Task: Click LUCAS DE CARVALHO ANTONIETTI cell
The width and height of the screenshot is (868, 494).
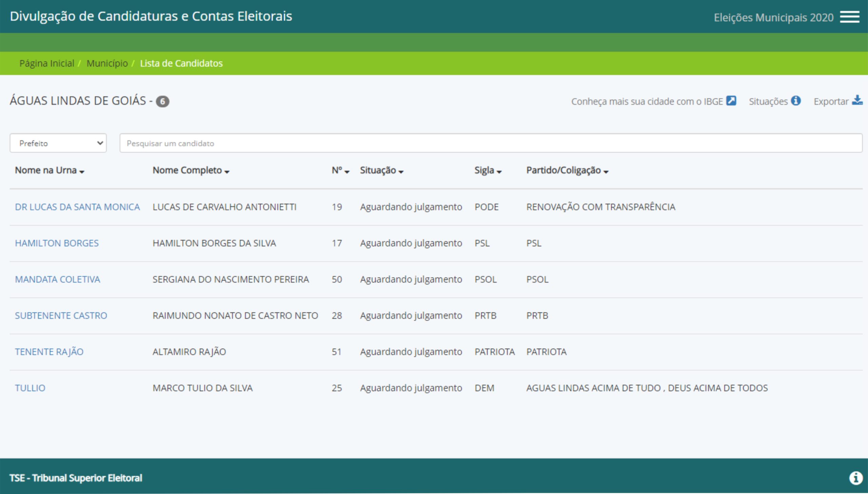Action: [224, 207]
